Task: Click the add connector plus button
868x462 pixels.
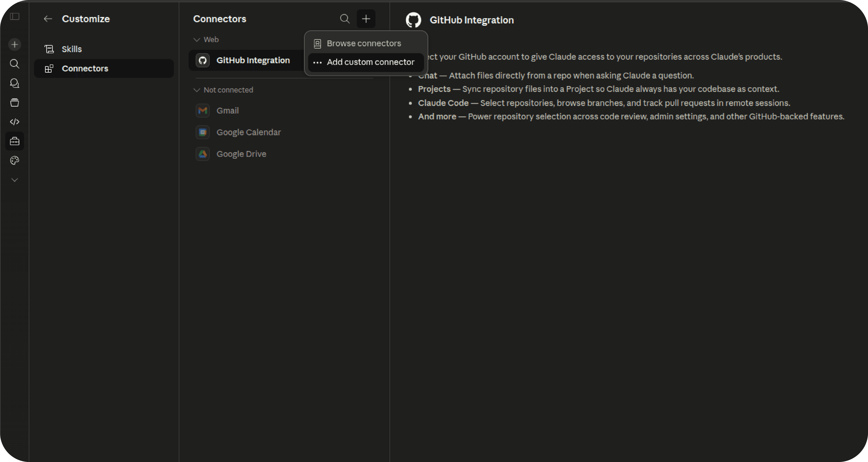Action: (366, 19)
